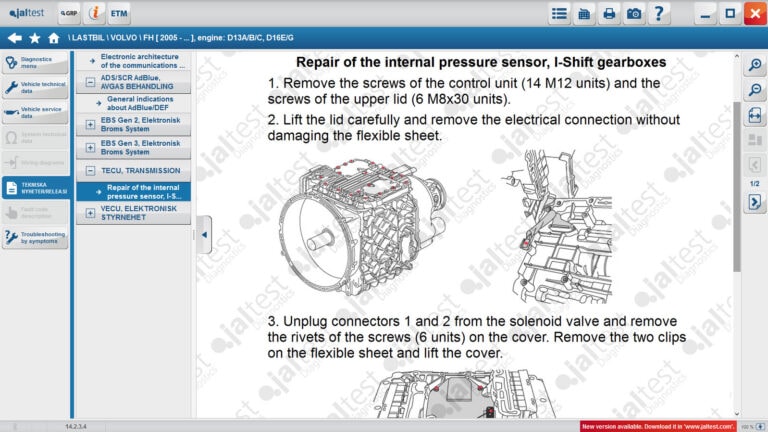Open the info (i) toolbar button

pos(94,13)
